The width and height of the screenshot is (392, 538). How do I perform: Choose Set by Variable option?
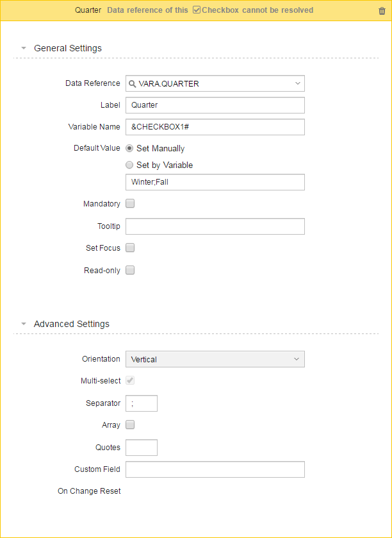tap(129, 165)
